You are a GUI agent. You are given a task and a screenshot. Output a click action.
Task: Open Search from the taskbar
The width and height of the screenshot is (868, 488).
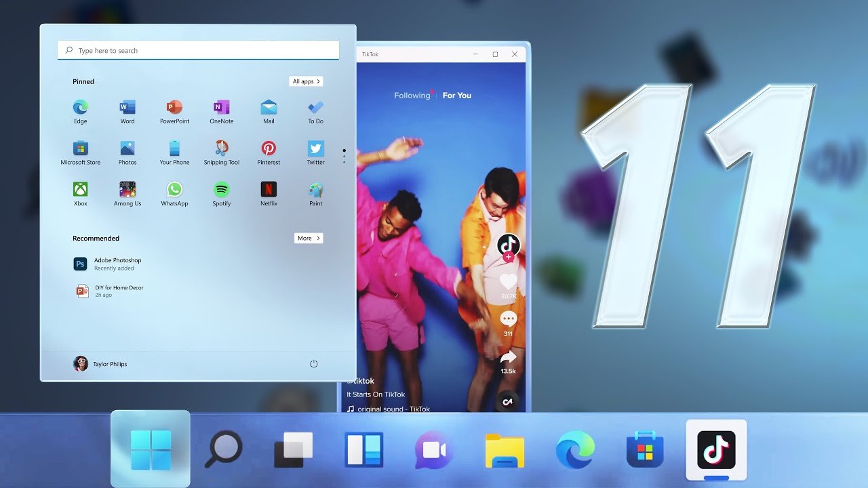223,450
